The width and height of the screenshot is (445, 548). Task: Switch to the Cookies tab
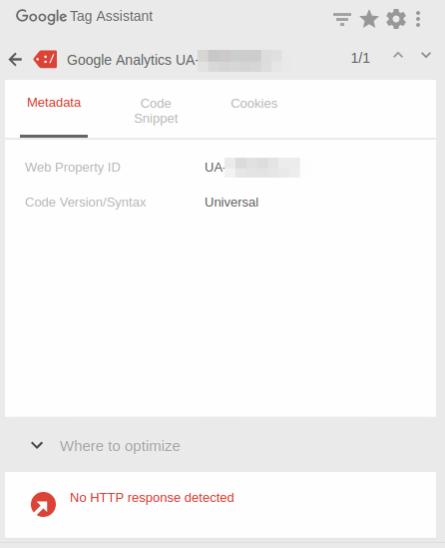click(254, 103)
